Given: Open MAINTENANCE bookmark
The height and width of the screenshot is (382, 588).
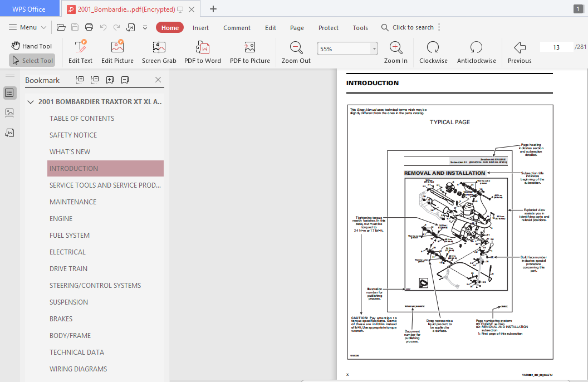Looking at the screenshot, I should pos(73,202).
